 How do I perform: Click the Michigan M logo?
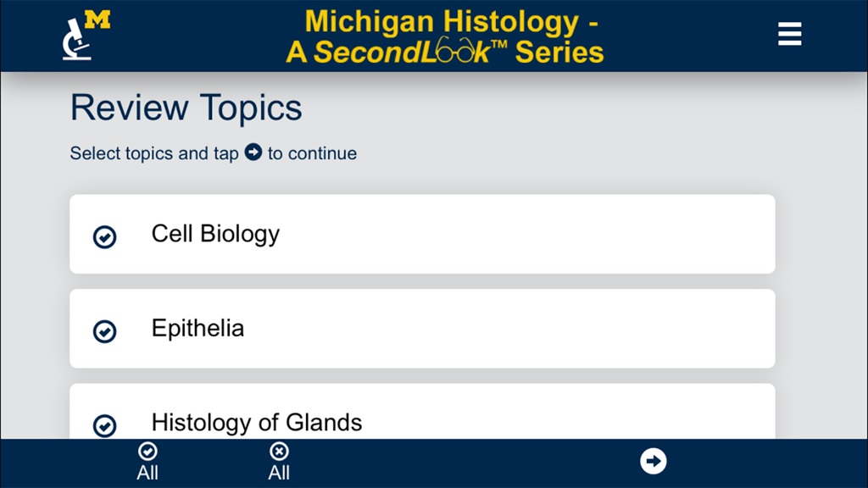coord(96,19)
